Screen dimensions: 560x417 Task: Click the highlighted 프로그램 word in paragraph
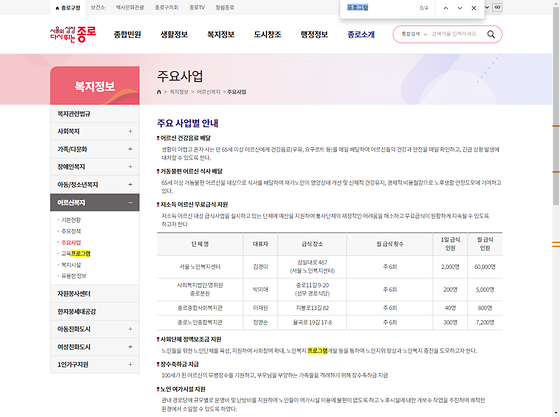[x=318, y=351]
